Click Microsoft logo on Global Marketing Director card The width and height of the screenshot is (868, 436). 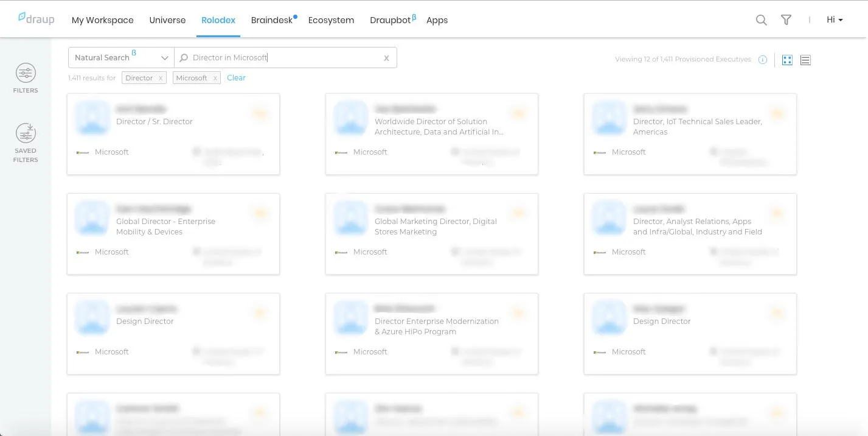[341, 252]
